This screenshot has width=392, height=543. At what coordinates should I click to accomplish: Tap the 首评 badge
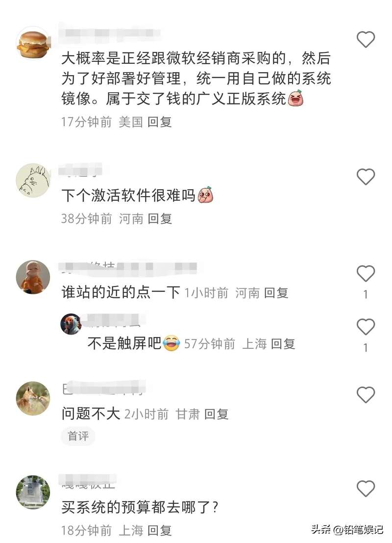(78, 436)
